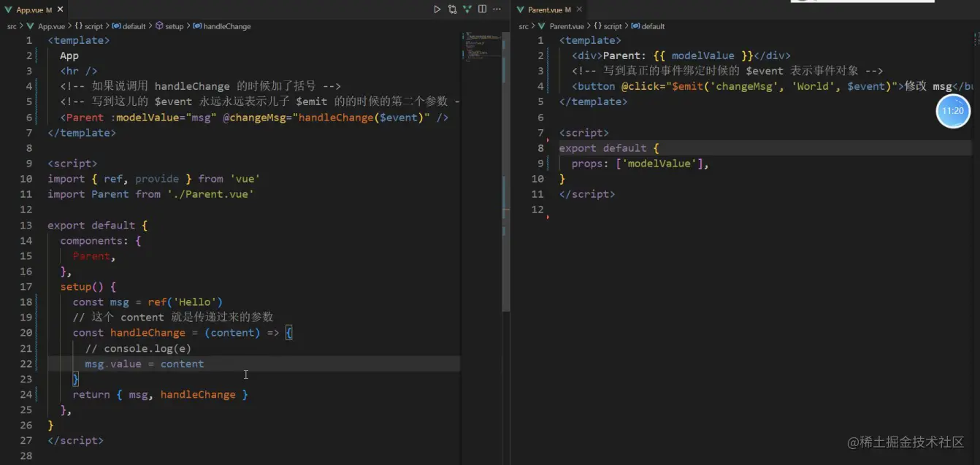
Task: Open setup segment in the breadcrumb
Action: point(175,26)
